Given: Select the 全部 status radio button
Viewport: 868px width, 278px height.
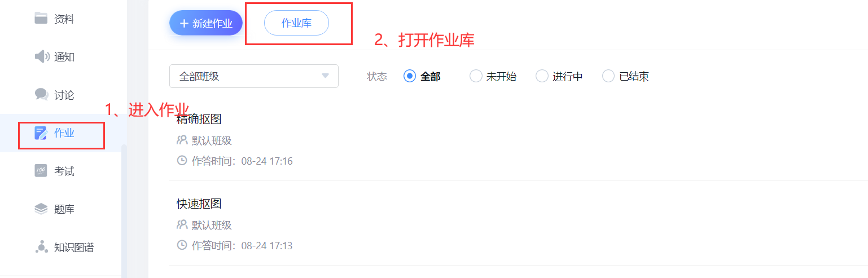Looking at the screenshot, I should pos(410,76).
